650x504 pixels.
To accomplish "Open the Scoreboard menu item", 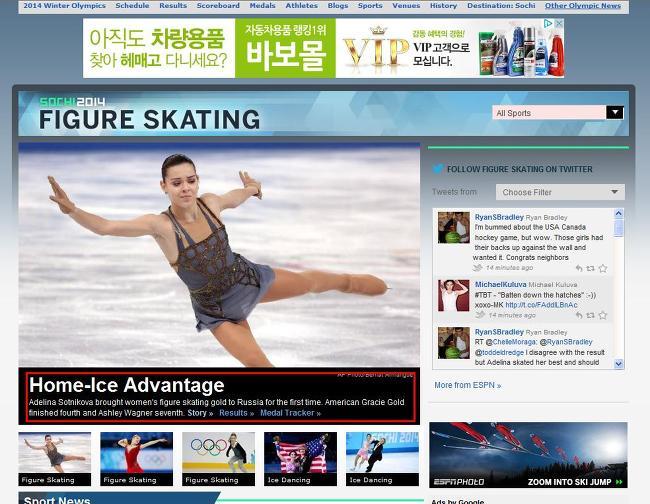I will click(218, 6).
